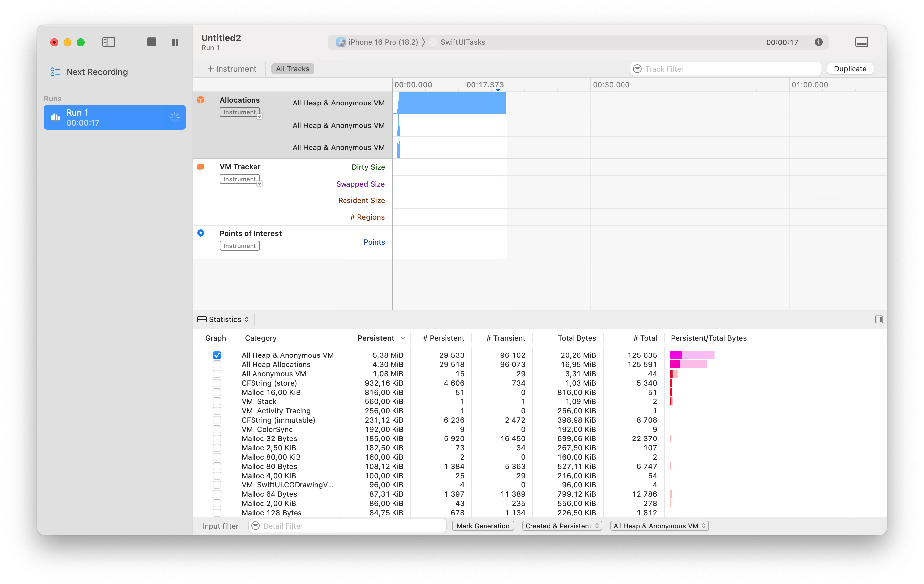
Task: Open the run info icon
Action: (818, 42)
